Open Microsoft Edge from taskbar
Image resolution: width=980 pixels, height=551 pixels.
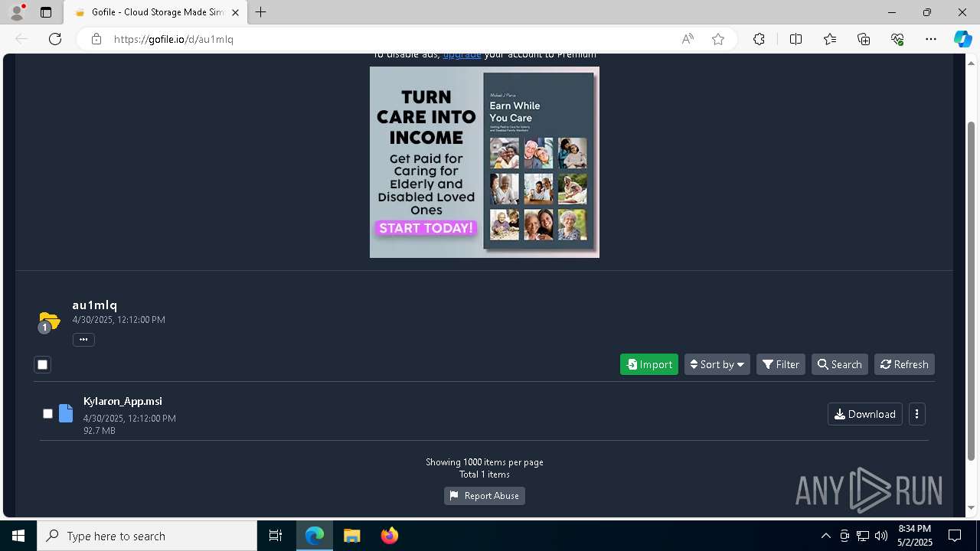[x=315, y=536]
